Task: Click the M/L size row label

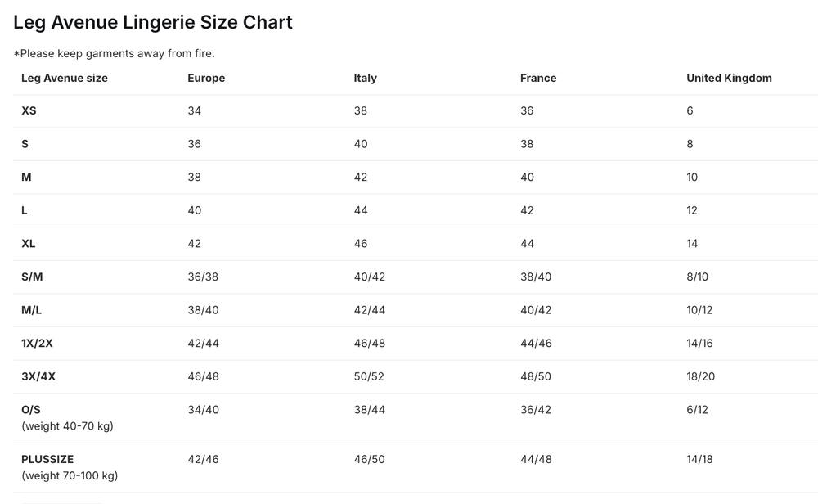Action: tap(31, 310)
